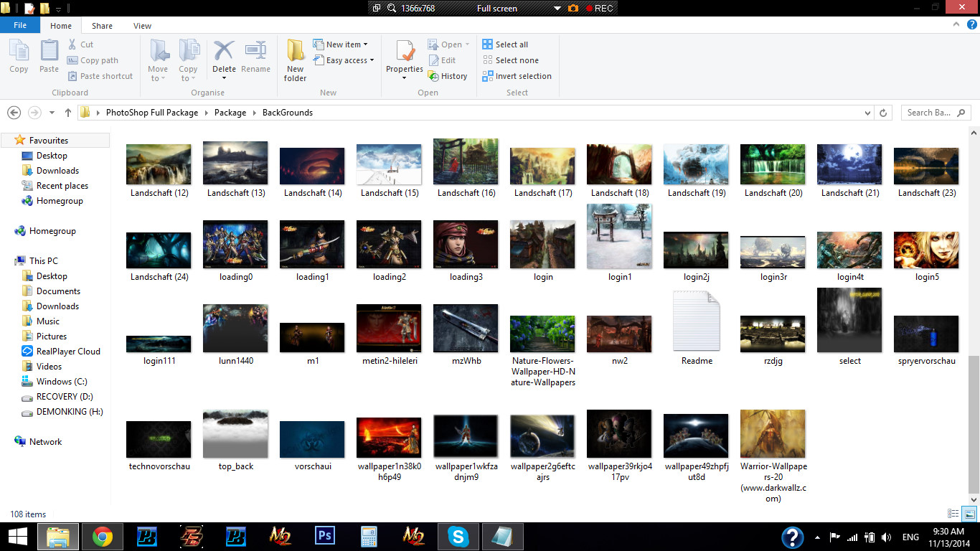
Task: Show hidden tray icons arrow
Action: [x=818, y=537]
